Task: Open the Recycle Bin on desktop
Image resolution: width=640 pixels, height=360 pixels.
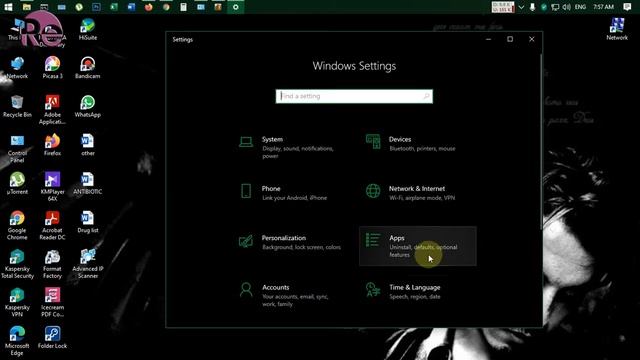Action: click(x=17, y=107)
